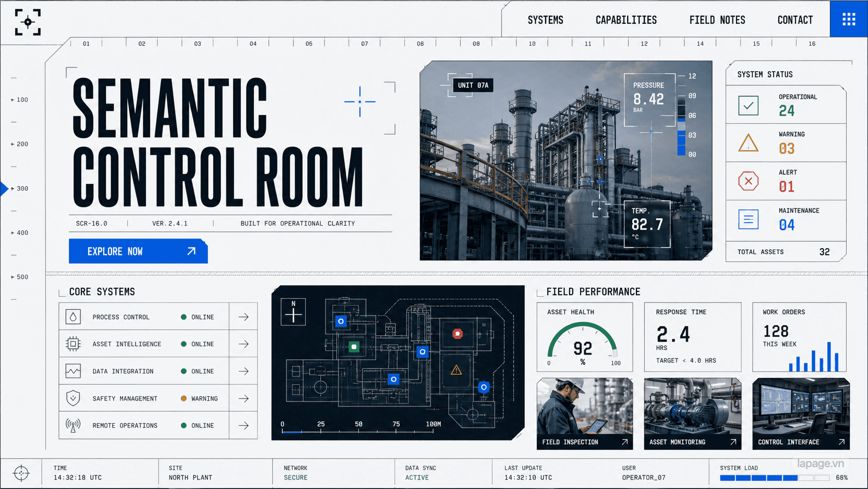The width and height of the screenshot is (868, 489).
Task: Open Process Control via its arrow
Action: tap(243, 317)
